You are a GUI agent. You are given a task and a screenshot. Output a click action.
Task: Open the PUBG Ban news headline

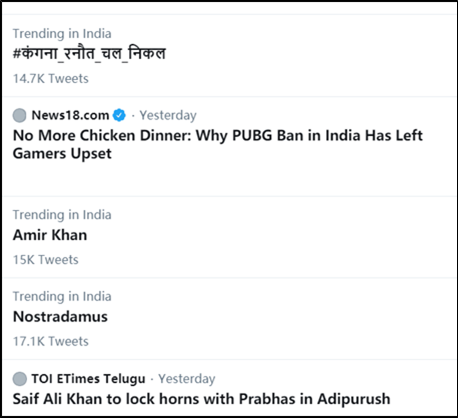coord(218,145)
